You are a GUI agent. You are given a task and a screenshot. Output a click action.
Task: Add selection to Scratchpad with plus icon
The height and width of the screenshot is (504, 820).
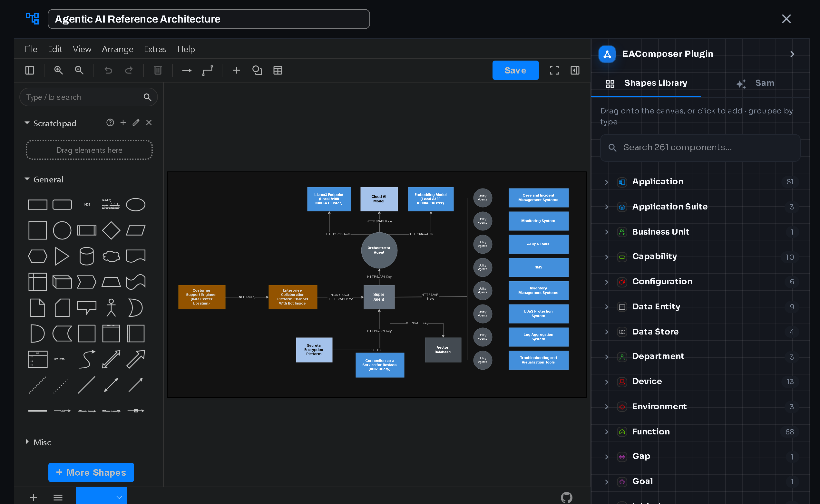click(x=123, y=123)
